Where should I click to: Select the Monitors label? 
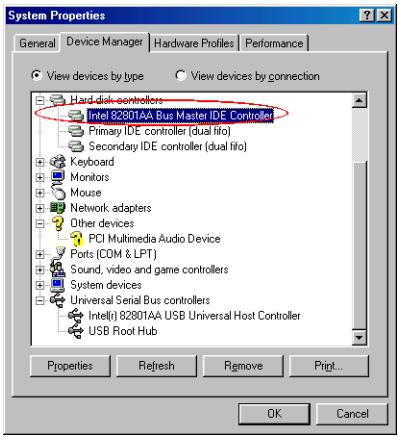(x=90, y=177)
